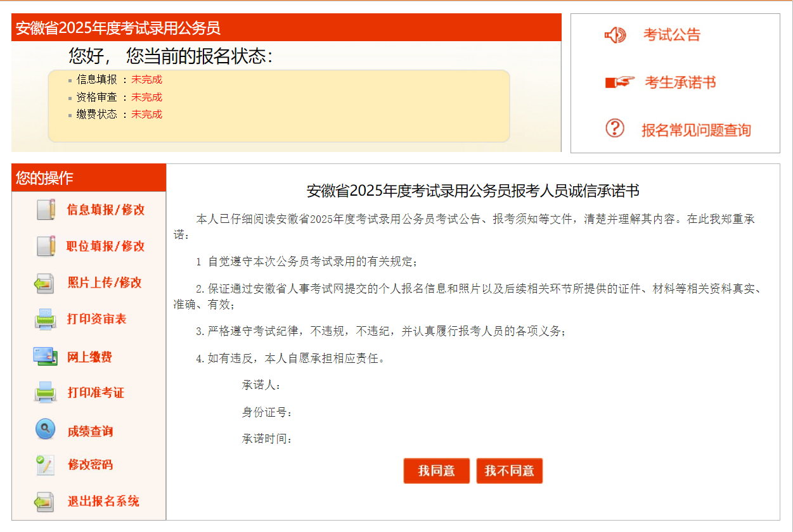Open 报名常见问题查询 FAQ link

[x=696, y=130]
